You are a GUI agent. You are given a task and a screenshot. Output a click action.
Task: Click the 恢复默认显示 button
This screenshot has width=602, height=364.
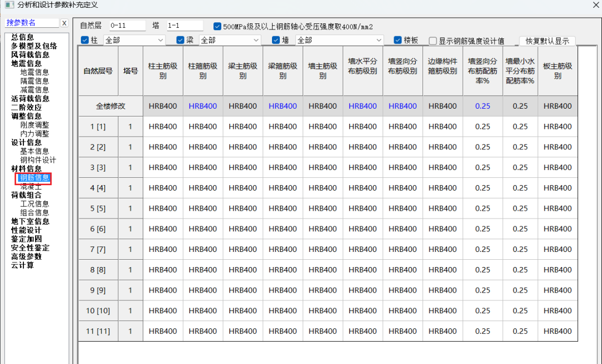coord(547,40)
